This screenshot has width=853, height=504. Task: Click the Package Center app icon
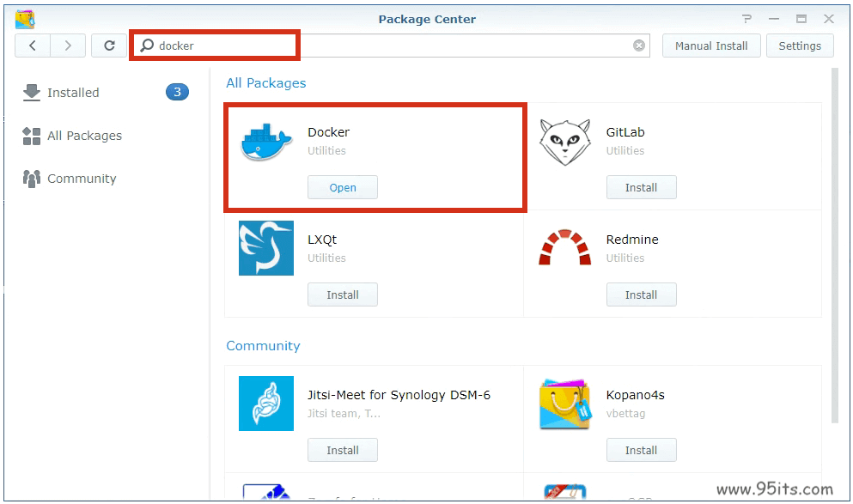click(x=25, y=19)
